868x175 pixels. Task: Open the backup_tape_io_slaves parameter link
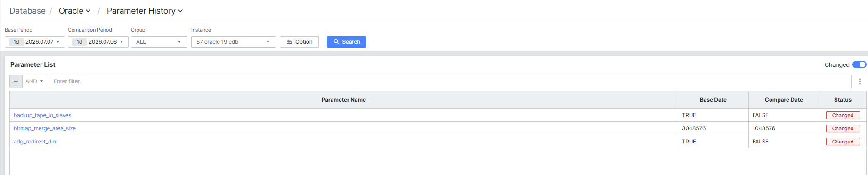click(x=42, y=115)
